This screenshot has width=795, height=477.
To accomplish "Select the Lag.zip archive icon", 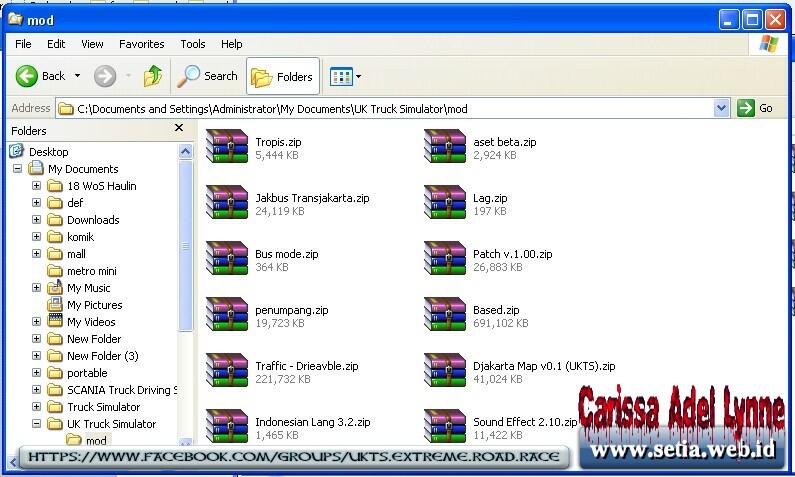I will (x=445, y=202).
